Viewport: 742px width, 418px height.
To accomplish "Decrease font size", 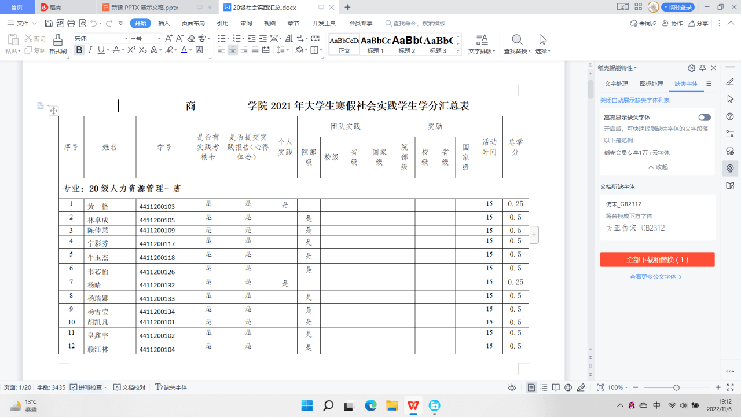I will (180, 38).
